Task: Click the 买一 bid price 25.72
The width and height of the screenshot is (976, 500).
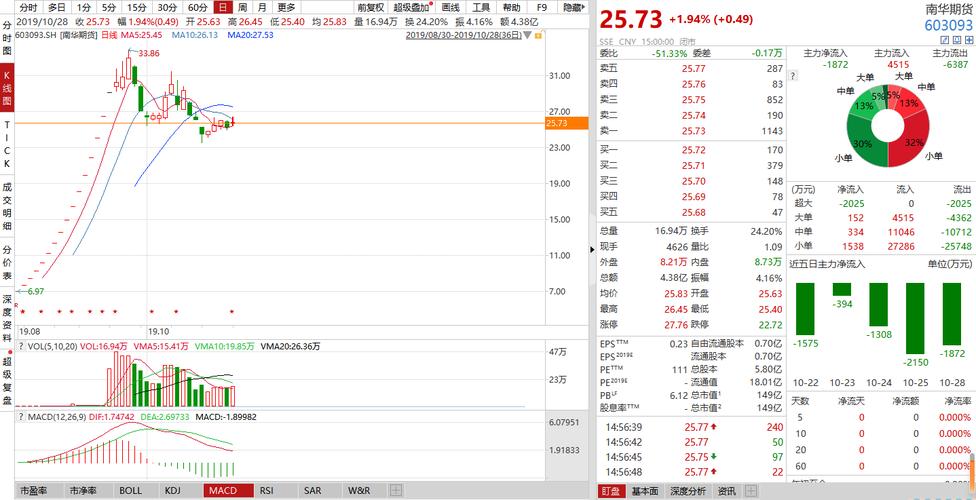Action: [693, 150]
